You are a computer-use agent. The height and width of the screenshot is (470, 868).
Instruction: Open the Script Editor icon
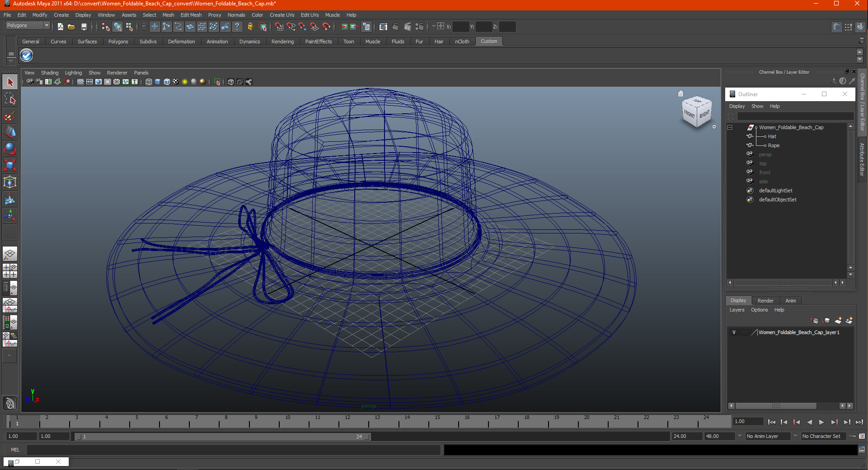(862, 450)
